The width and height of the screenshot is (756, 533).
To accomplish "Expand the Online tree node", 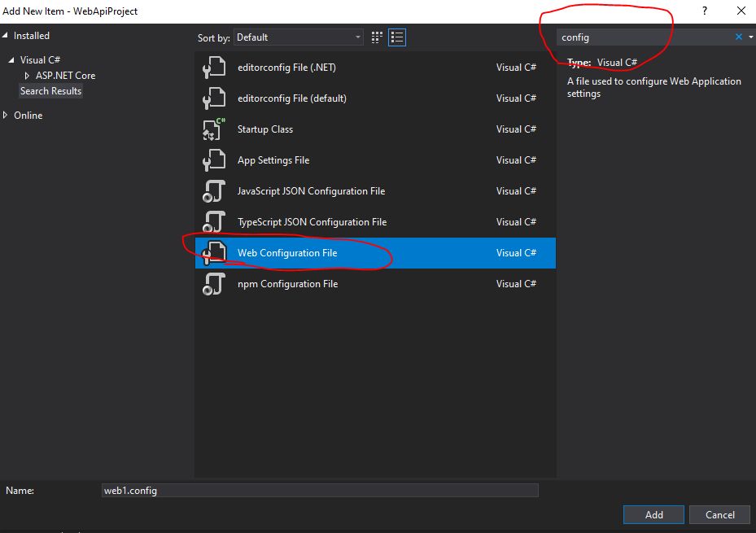I will click(6, 115).
